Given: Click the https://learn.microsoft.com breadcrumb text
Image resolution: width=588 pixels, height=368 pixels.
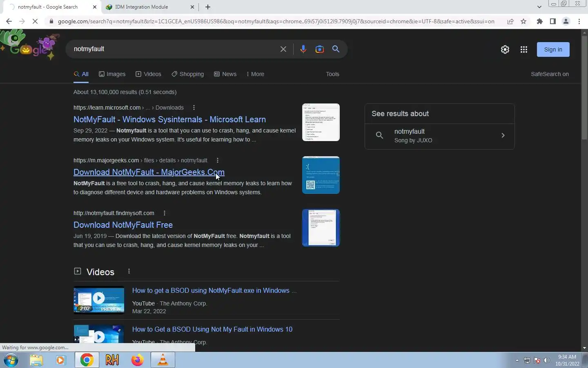Looking at the screenshot, I should (x=107, y=108).
